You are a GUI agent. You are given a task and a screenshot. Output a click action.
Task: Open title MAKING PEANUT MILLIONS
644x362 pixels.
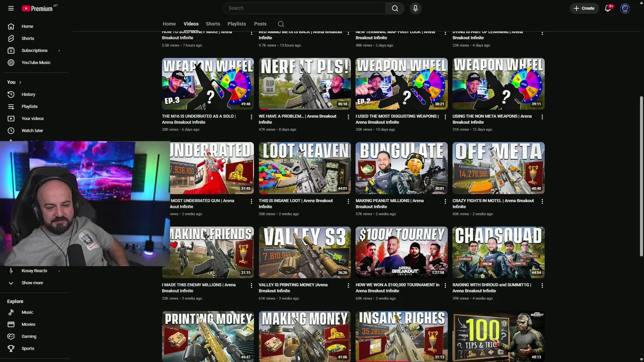(x=389, y=204)
